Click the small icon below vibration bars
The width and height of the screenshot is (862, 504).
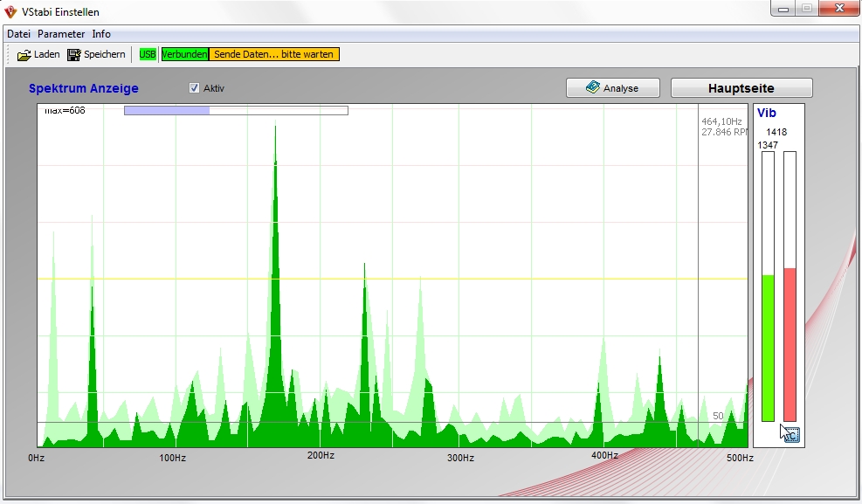point(791,435)
